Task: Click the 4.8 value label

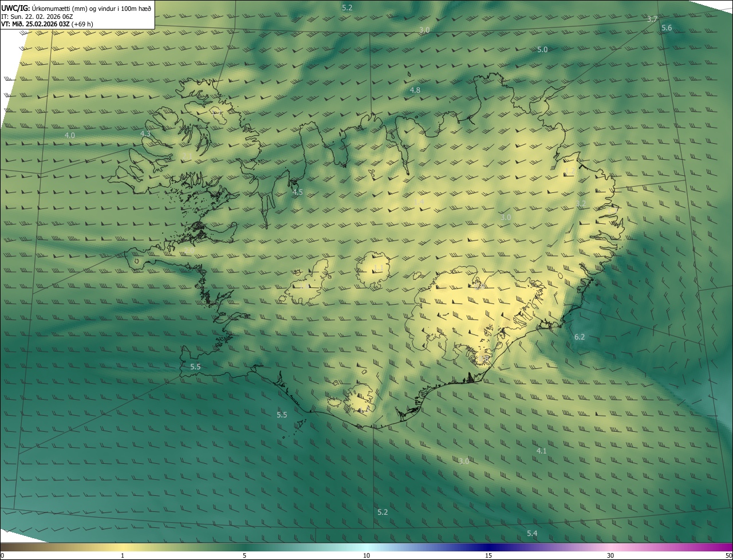Action: 415,90
